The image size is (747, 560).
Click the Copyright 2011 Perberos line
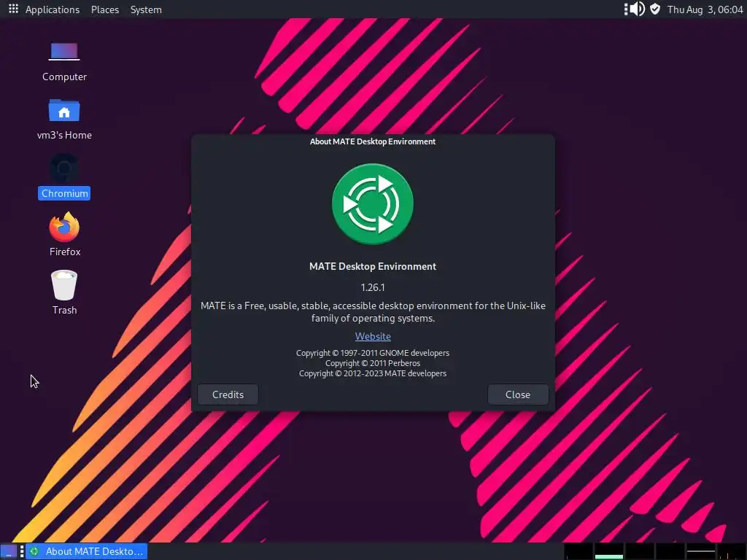373,363
